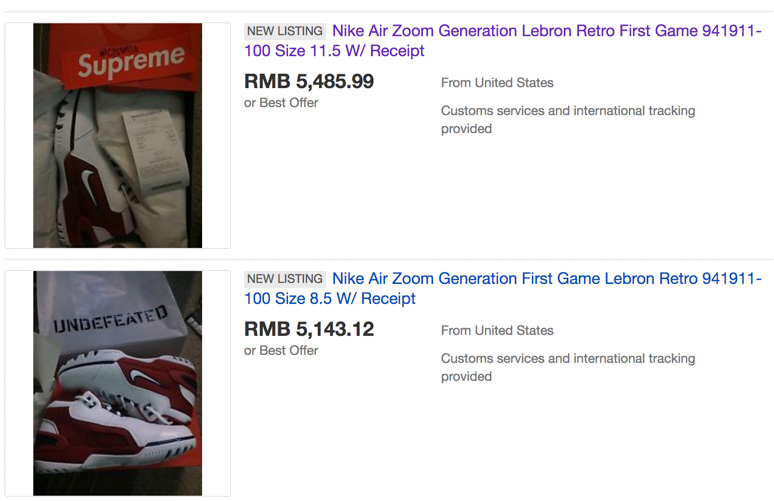
Task: Click the NEW LISTING badge on Size 8.5 item
Action: (285, 279)
